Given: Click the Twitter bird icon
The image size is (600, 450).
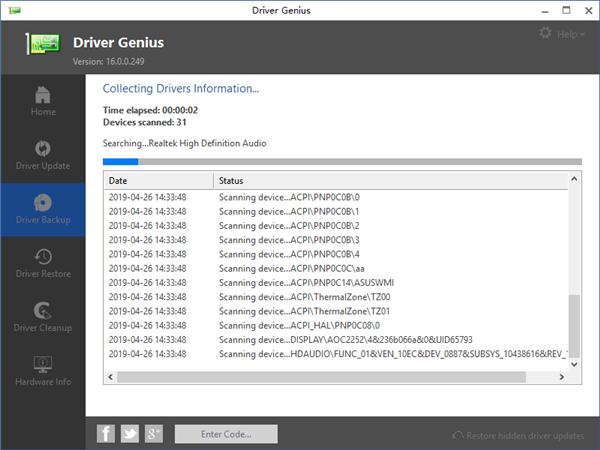Looking at the screenshot, I should coord(130,433).
